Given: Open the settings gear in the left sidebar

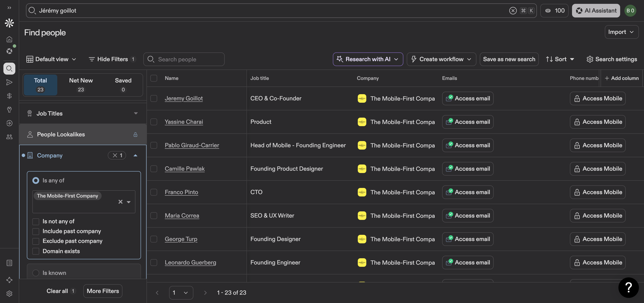Looking at the screenshot, I should (x=9, y=293).
